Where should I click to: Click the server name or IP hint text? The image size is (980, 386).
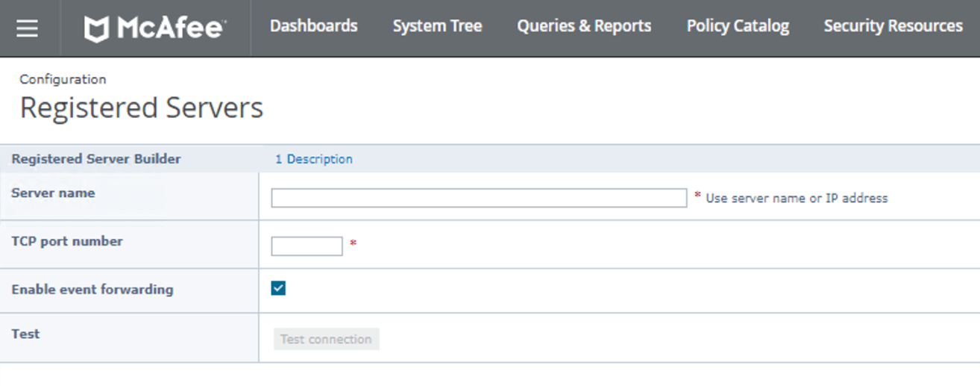(797, 199)
